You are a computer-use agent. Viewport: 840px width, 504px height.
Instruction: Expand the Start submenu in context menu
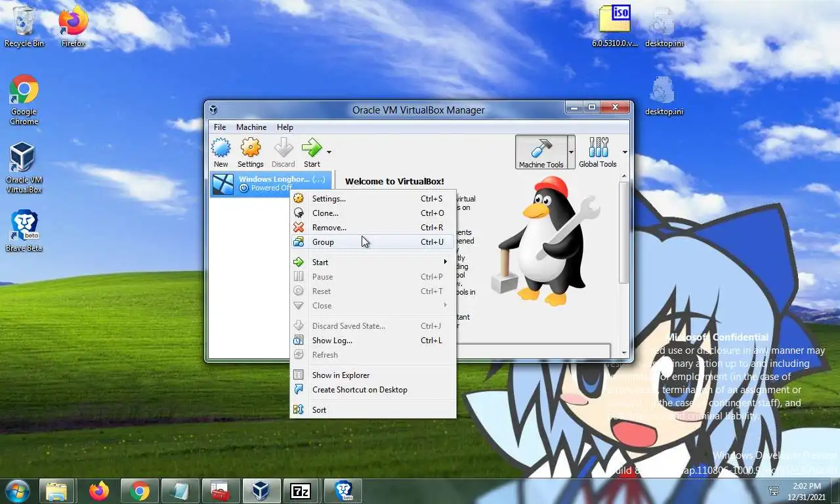coord(373,262)
